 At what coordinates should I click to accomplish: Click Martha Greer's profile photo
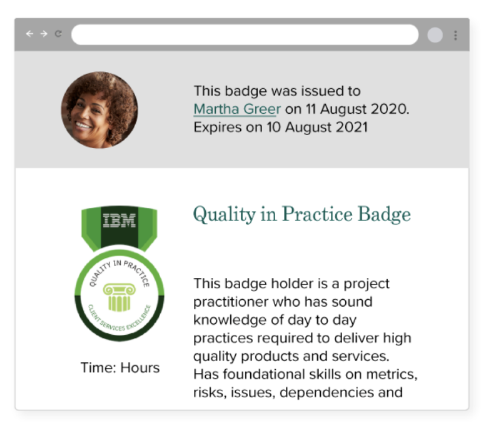(99, 110)
